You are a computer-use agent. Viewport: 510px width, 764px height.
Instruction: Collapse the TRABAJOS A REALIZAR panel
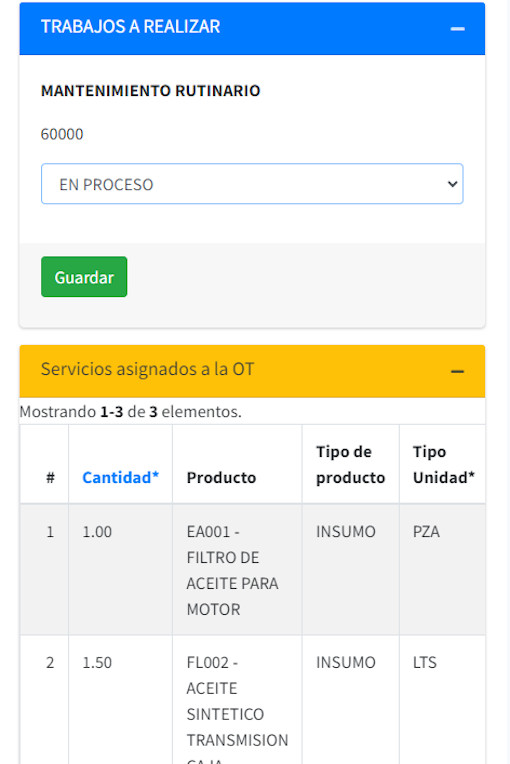tap(457, 29)
